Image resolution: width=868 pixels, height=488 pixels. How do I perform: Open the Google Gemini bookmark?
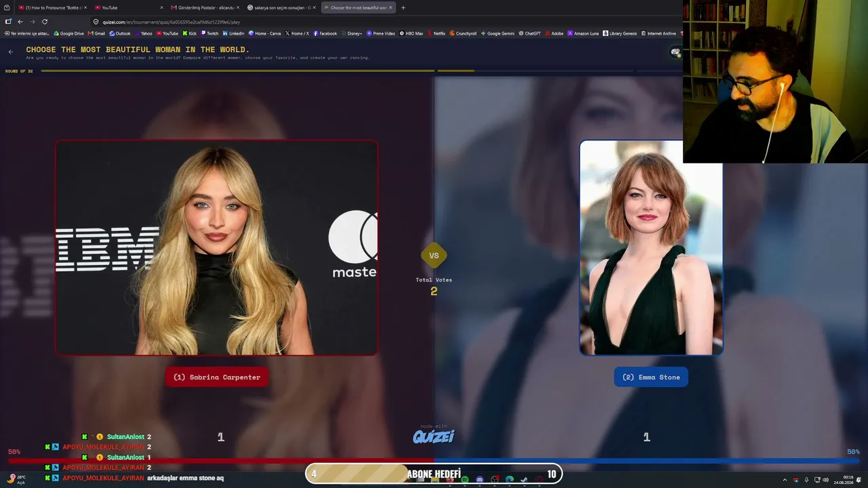click(x=498, y=33)
